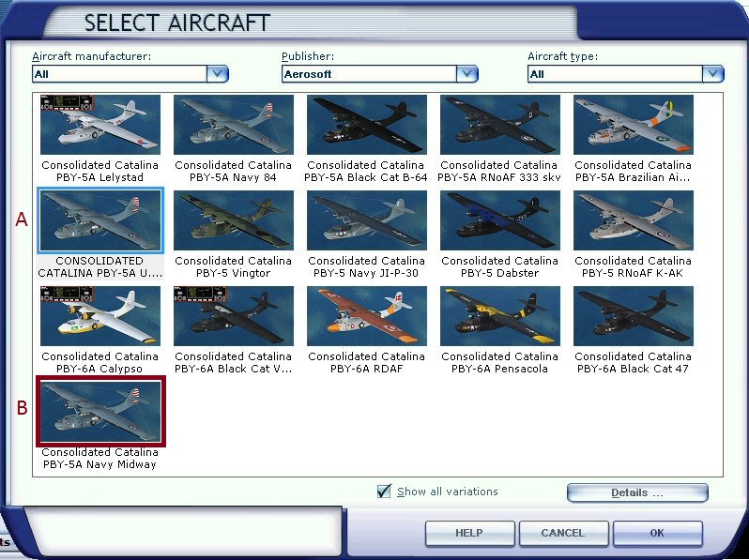Select the PBY-5A Navy Midway thumbnail
The image size is (749, 560).
(x=100, y=411)
